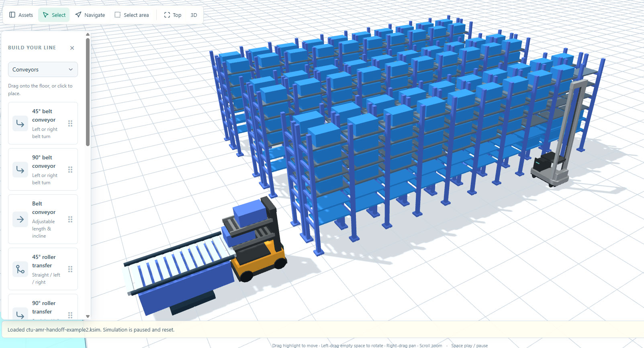Image resolution: width=644 pixels, height=348 pixels.
Task: Switch to Navigate mode
Action: (x=90, y=15)
